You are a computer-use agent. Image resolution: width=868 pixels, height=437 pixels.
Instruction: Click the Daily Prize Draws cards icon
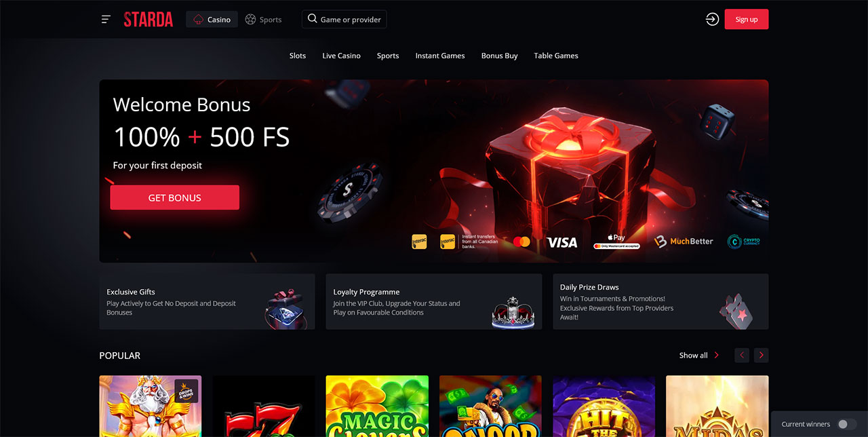[736, 310]
